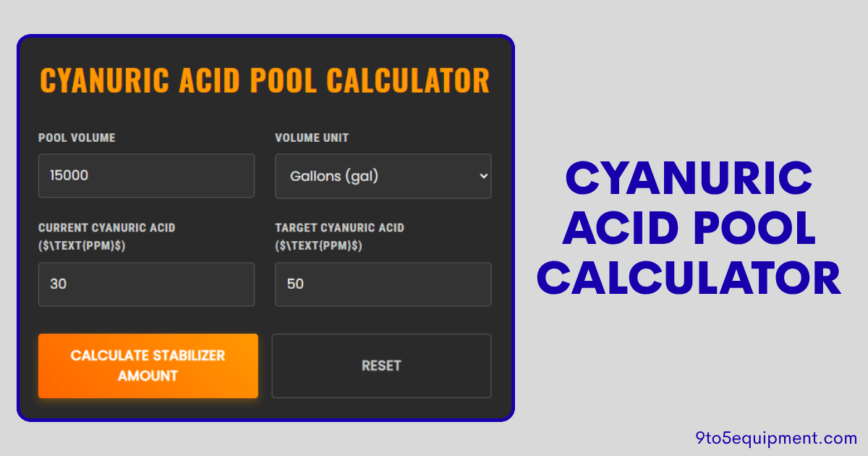Screen dimensions: 868x456
Task: Click the orange Cyanuric Acid Pool Calculator heading
Action: click(x=265, y=81)
